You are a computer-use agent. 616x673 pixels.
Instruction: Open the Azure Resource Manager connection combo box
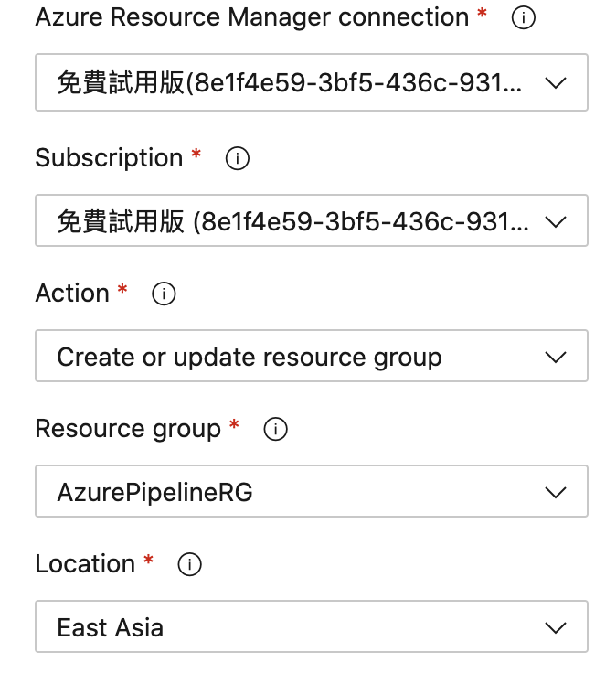point(291,83)
